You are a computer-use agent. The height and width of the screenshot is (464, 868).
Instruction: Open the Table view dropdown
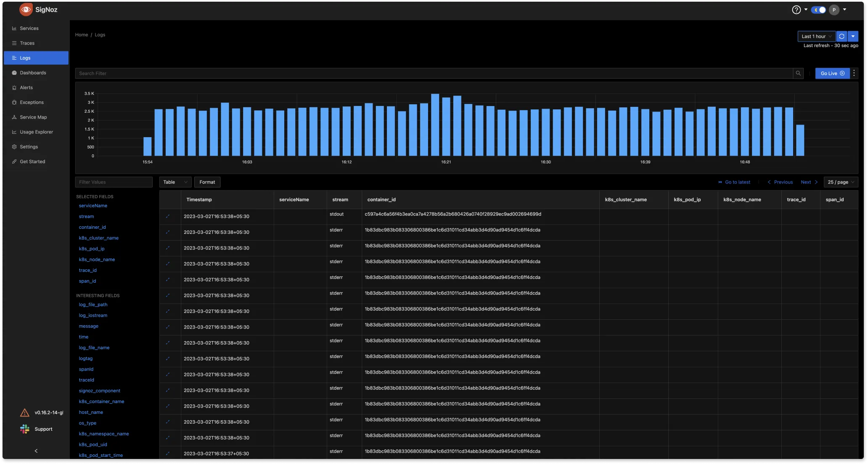pos(175,182)
